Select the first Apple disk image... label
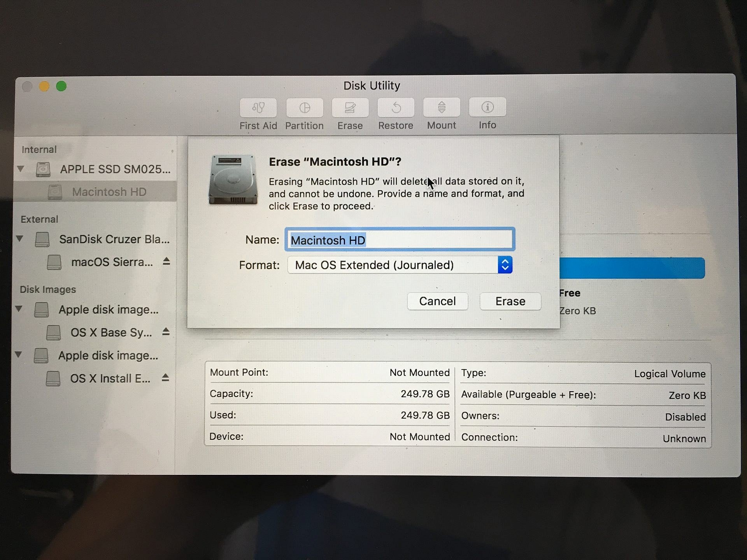This screenshot has width=747, height=560. pyautogui.click(x=109, y=310)
